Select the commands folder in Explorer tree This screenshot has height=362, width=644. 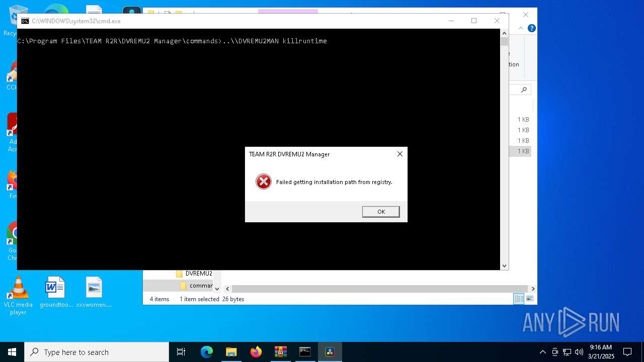pos(196,286)
